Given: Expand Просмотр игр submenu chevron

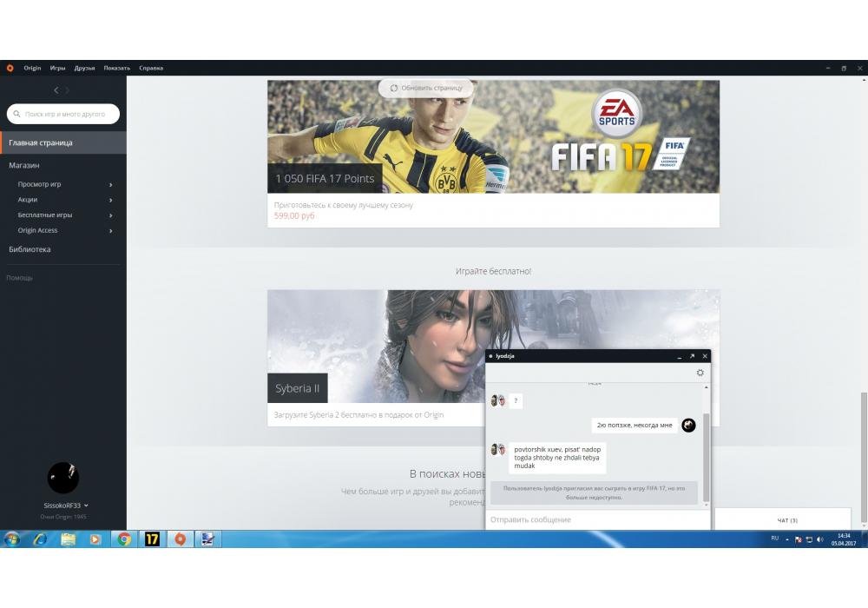Looking at the screenshot, I should pyautogui.click(x=111, y=184).
